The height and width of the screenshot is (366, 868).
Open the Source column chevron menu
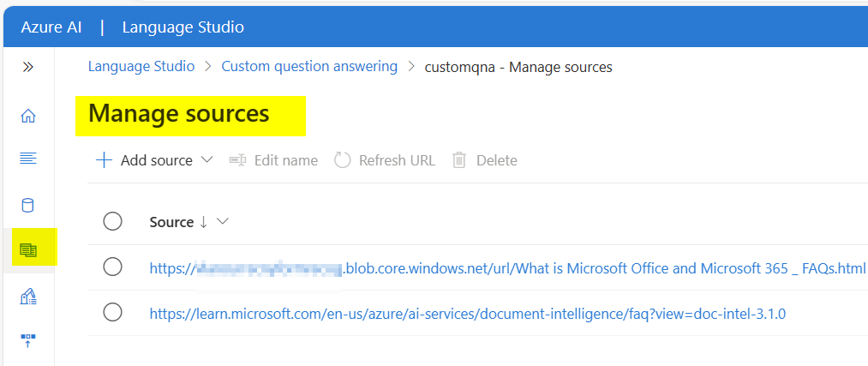click(223, 222)
